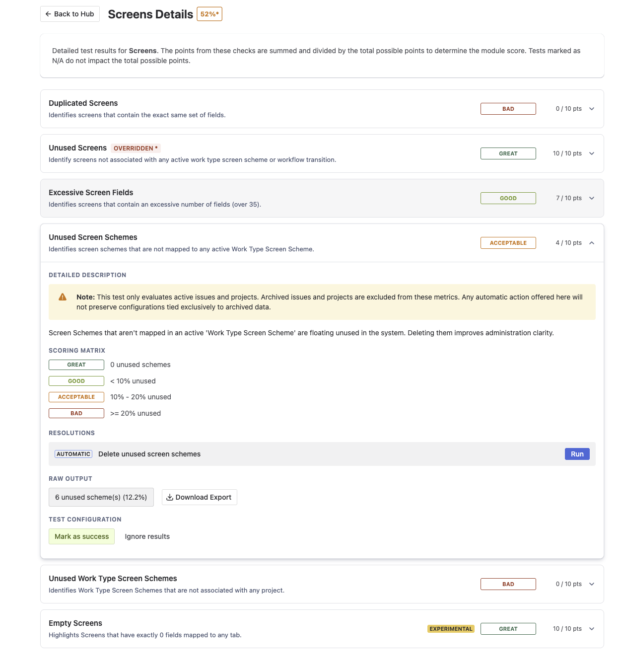Click the 6 unused scheme(s) raw output chip
The height and width of the screenshot is (672, 621).
(101, 497)
